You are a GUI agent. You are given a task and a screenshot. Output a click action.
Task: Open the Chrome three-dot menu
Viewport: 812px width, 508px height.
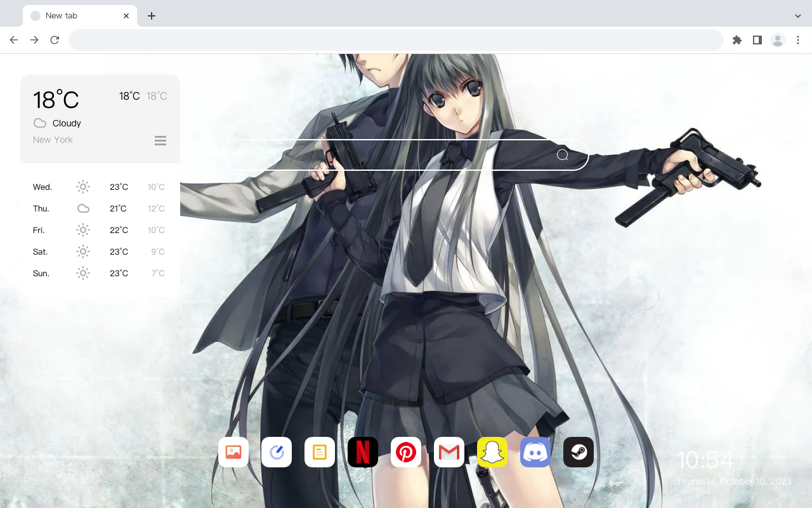(x=798, y=40)
